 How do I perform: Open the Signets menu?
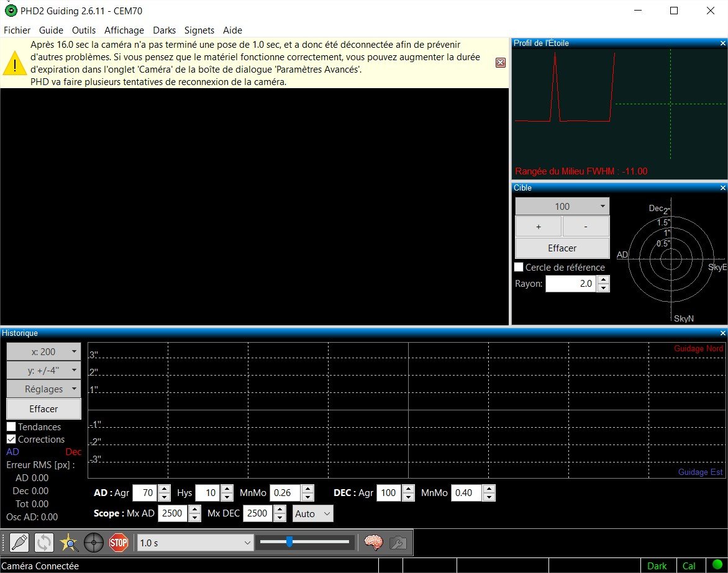tap(199, 30)
